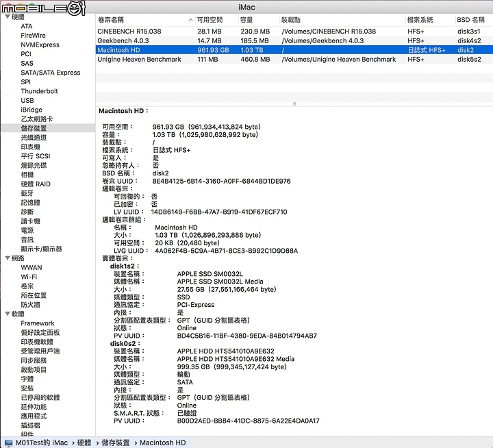Select 乙太網路卡 ethernet cards entry
The width and height of the screenshot is (493, 448).
[37, 119]
